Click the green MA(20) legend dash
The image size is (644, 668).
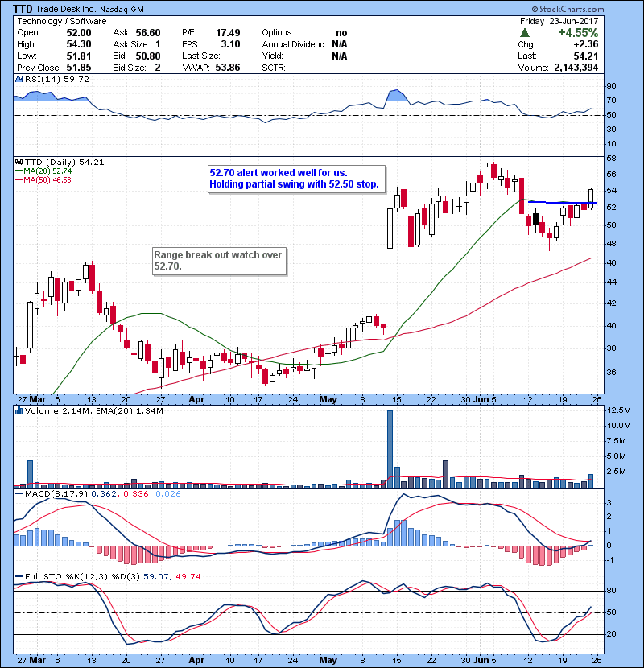[19, 171]
